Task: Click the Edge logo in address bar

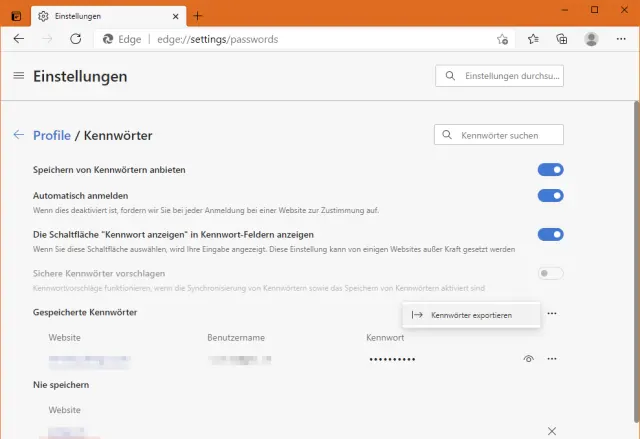Action: pyautogui.click(x=108, y=39)
